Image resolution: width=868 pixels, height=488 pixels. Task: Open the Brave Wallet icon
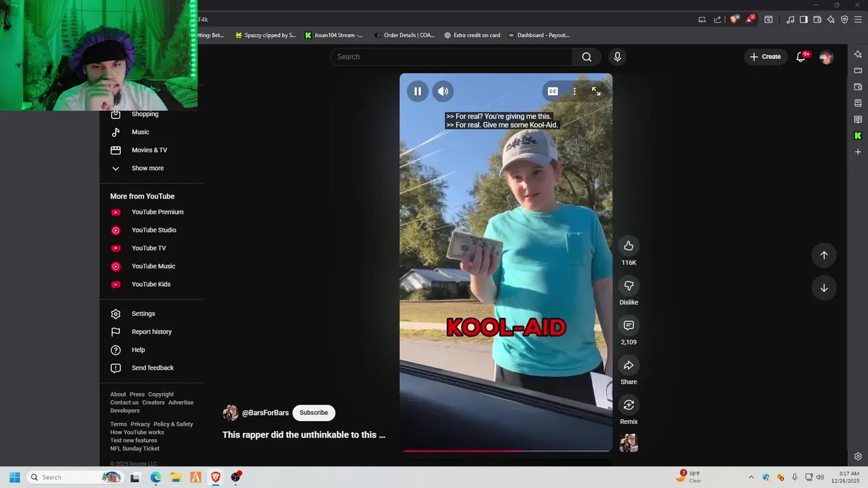pyautogui.click(x=817, y=20)
